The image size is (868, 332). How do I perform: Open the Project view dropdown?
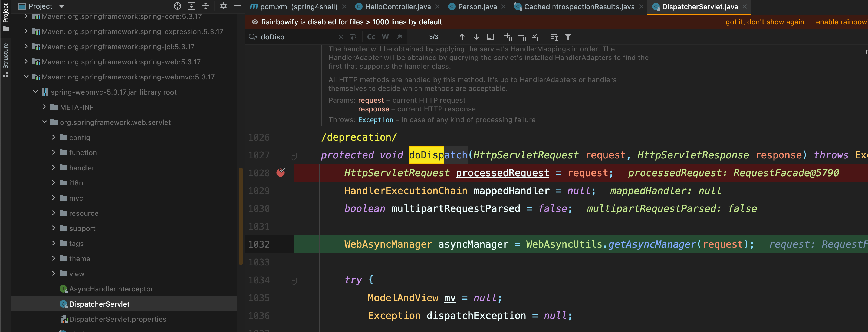point(62,6)
